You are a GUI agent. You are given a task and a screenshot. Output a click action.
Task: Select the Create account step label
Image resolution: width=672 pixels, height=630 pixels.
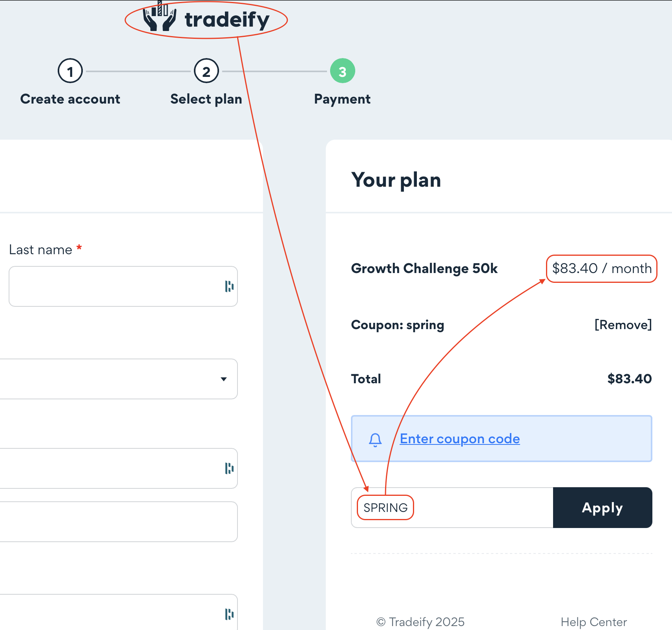point(70,99)
